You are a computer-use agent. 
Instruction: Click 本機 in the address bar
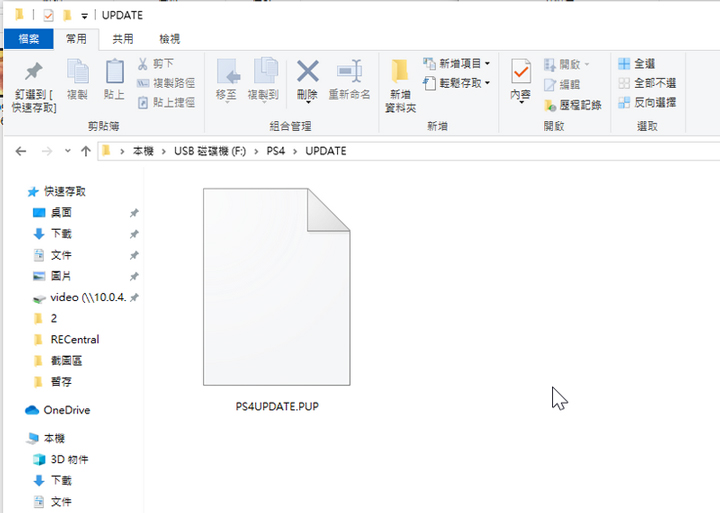pos(143,151)
